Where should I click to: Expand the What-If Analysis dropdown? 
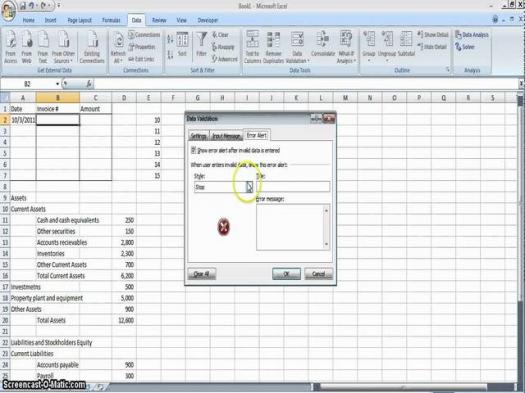(x=346, y=47)
